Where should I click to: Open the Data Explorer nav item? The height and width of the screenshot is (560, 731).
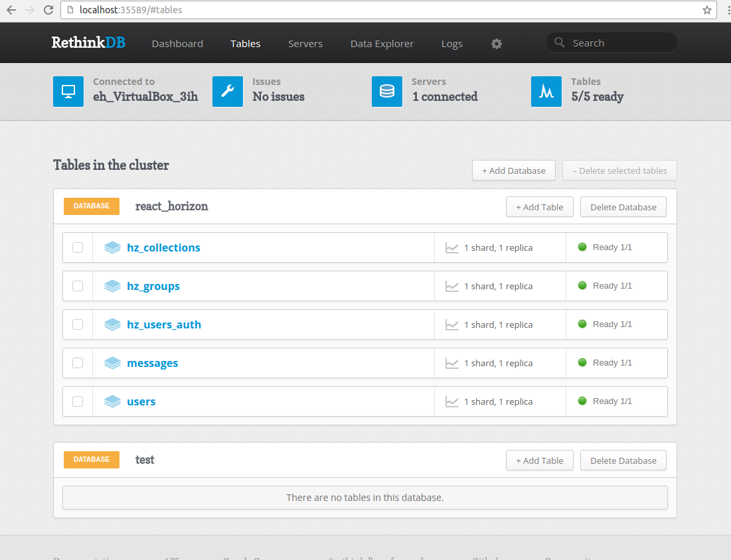[x=382, y=44]
